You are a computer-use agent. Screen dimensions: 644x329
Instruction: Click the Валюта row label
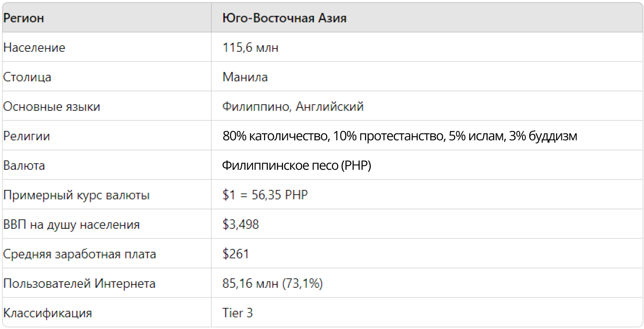point(24,166)
